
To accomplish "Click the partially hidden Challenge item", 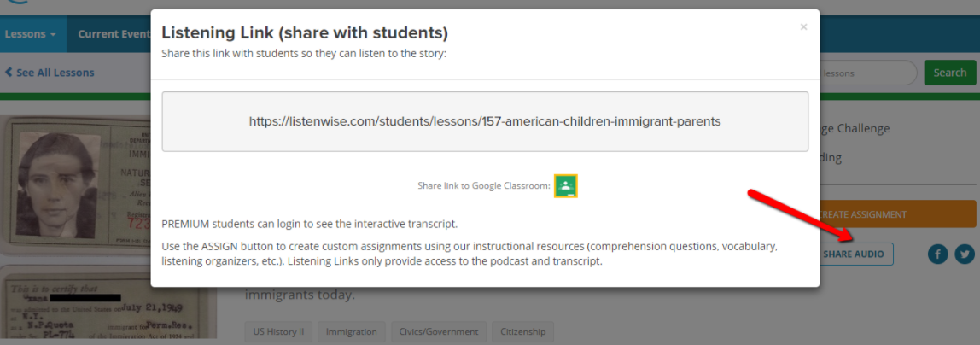I will (x=855, y=128).
